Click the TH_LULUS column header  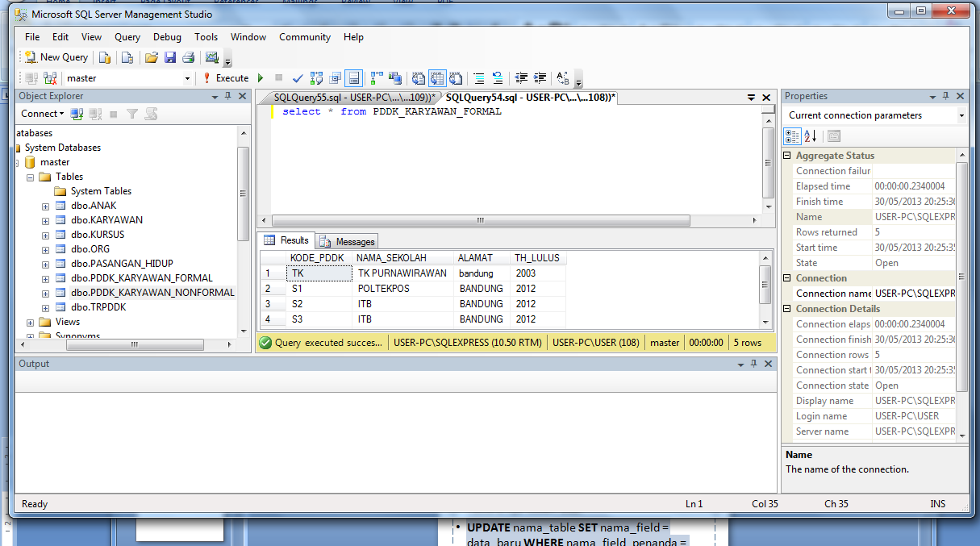(x=537, y=258)
